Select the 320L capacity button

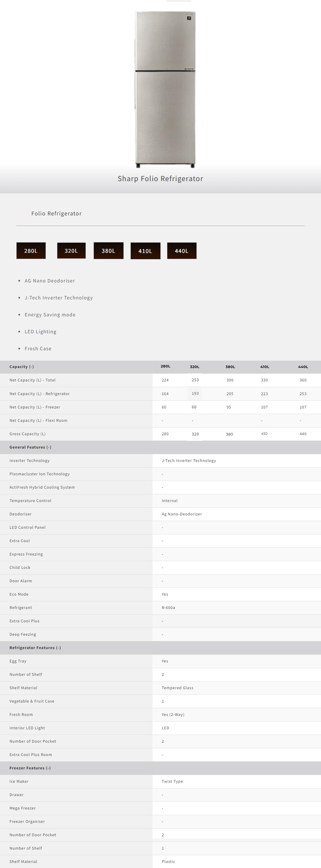[x=71, y=251]
